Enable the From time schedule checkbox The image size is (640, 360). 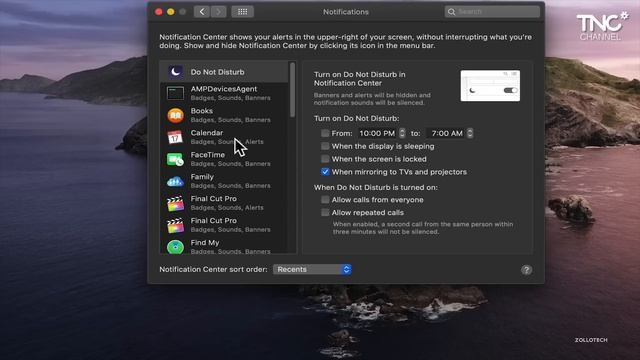coord(325,133)
